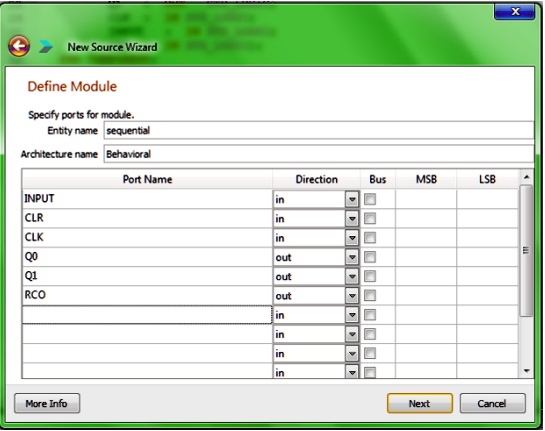
Task: Click the Next button
Action: pyautogui.click(x=420, y=404)
